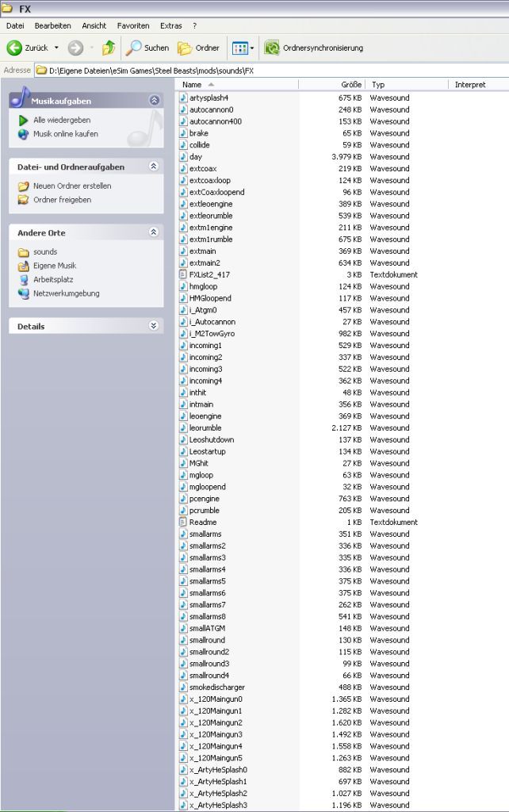Click the address bar path field
This screenshot has width=509, height=812.
pyautogui.click(x=270, y=70)
